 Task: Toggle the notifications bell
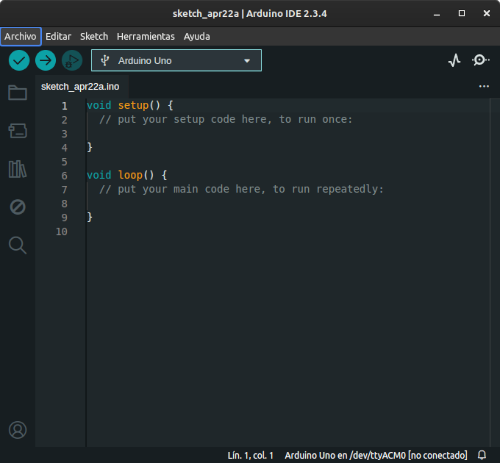[482, 455]
